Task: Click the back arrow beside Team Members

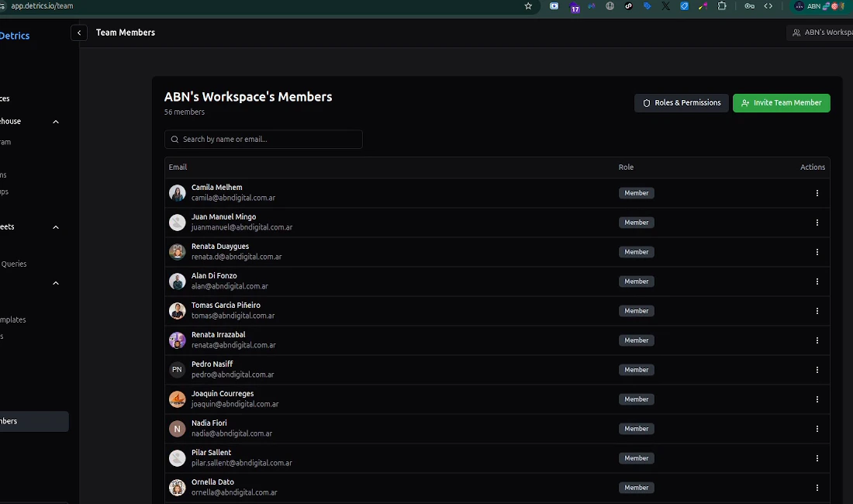Action: [78, 33]
